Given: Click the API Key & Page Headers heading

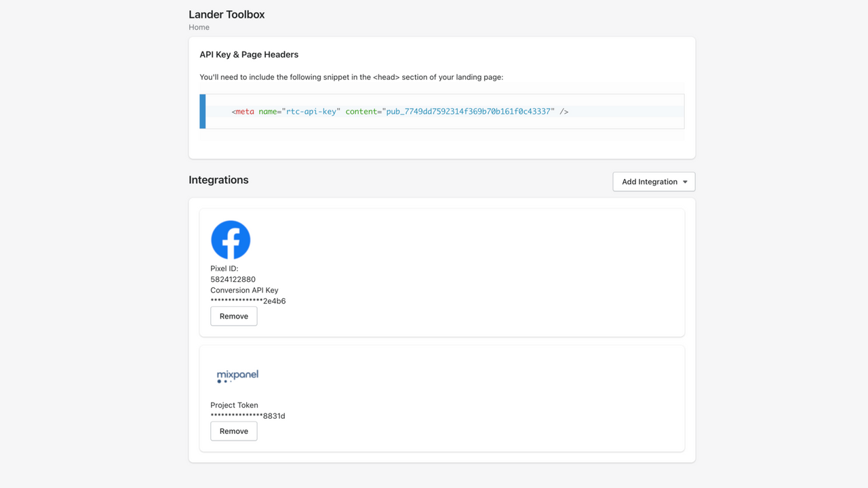Looking at the screenshot, I should pos(248,54).
